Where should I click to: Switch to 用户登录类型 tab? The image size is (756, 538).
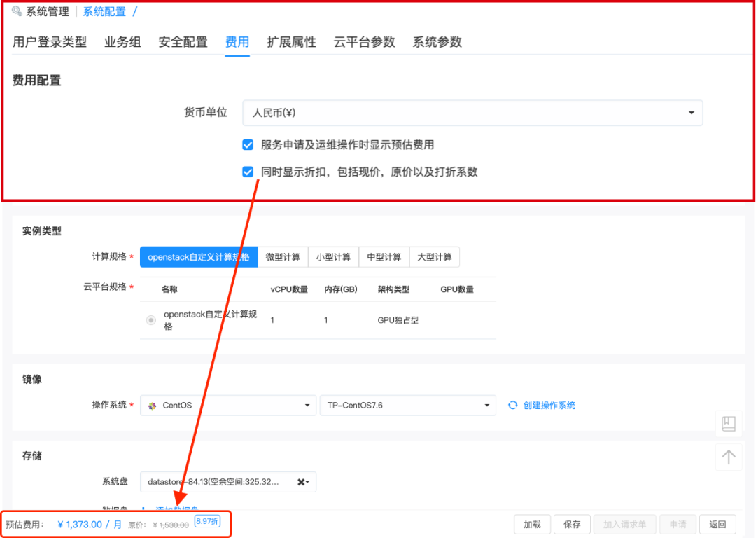[50, 42]
